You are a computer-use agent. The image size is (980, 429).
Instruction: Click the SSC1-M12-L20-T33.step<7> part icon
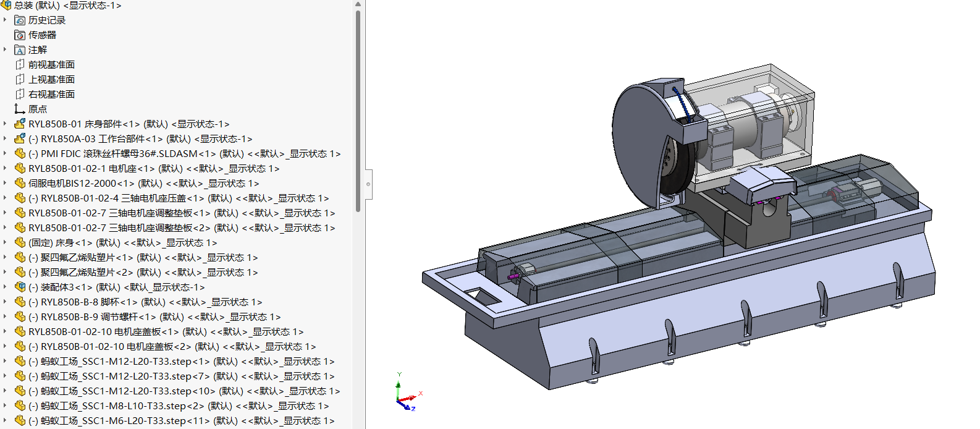click(x=20, y=376)
